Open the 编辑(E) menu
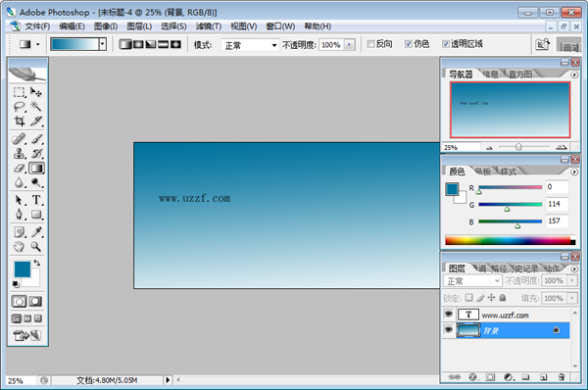Image resolution: width=588 pixels, height=390 pixels. 72,26
